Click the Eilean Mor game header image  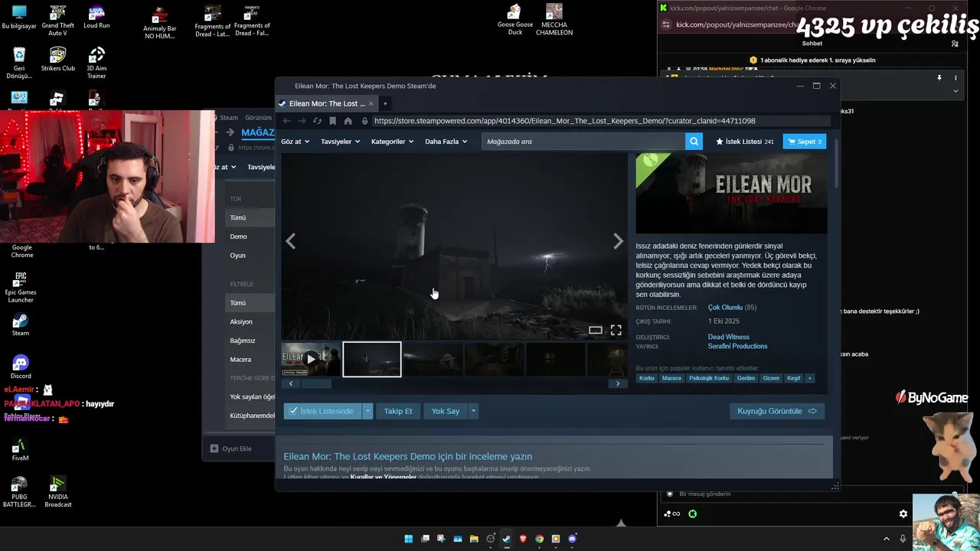point(731,194)
